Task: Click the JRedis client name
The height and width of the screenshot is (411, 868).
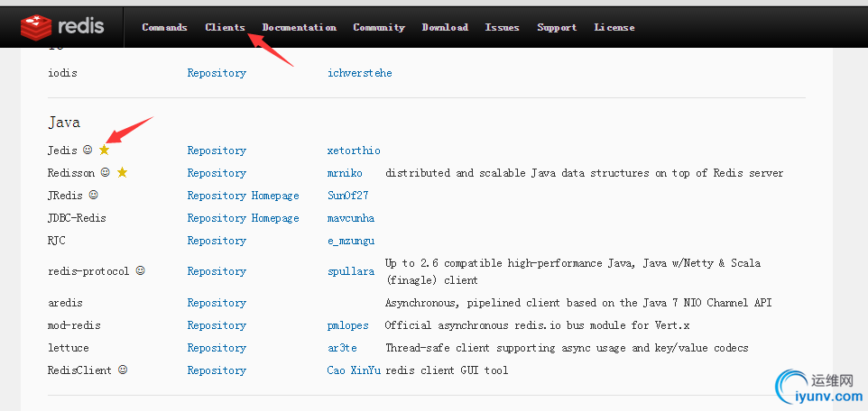Action: coord(65,196)
